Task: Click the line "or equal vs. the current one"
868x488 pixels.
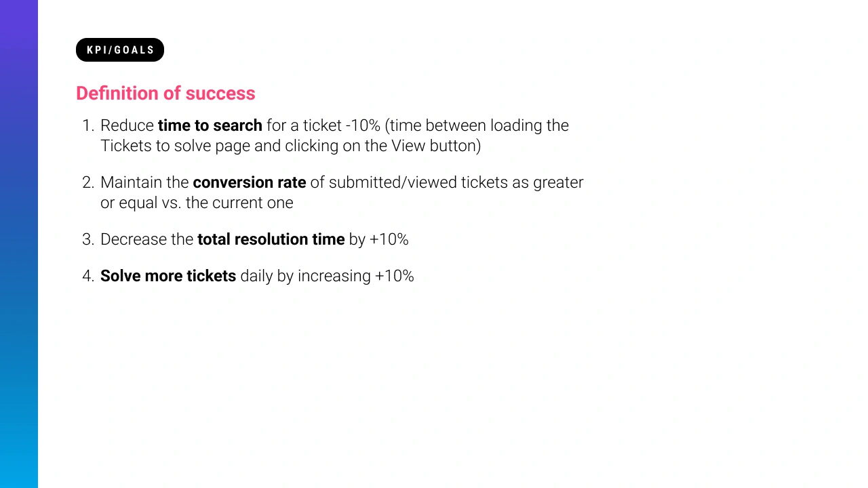Action: 197,203
